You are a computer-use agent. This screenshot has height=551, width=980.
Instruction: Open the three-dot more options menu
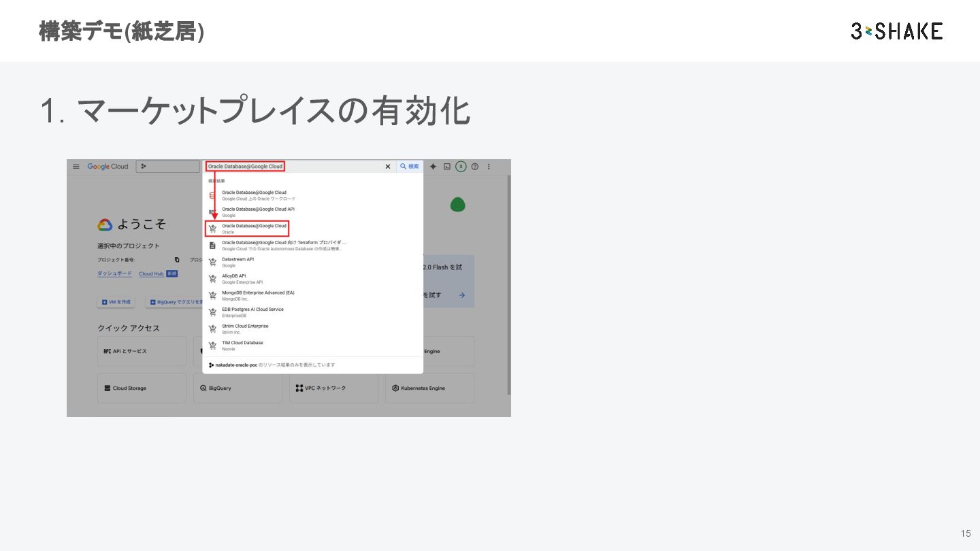click(x=489, y=167)
